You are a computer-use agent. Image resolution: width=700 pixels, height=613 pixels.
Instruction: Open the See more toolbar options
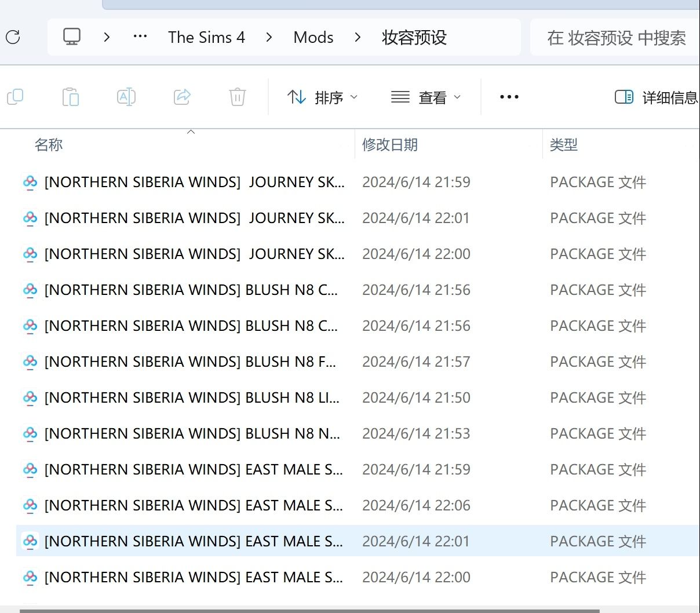pos(509,97)
